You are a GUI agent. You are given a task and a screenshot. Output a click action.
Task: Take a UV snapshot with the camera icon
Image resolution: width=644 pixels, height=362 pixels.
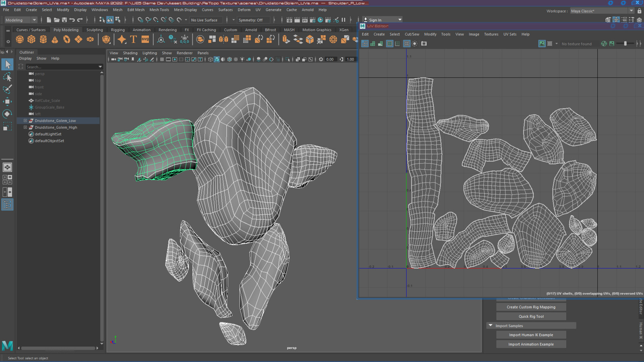424,43
